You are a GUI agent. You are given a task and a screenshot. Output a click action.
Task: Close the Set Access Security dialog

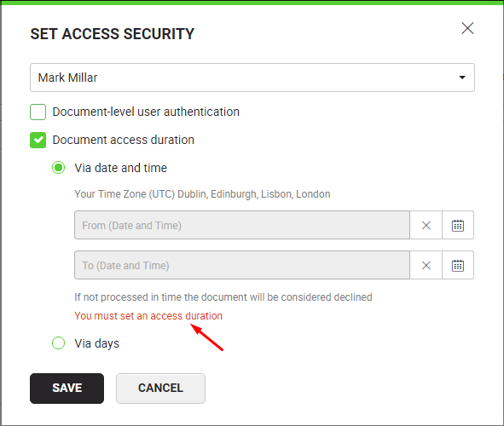point(467,28)
